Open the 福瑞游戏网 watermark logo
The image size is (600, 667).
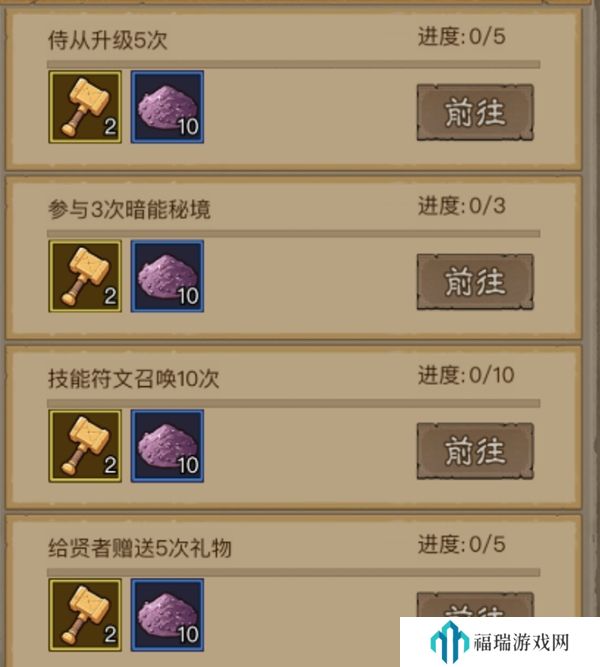pos(500,642)
